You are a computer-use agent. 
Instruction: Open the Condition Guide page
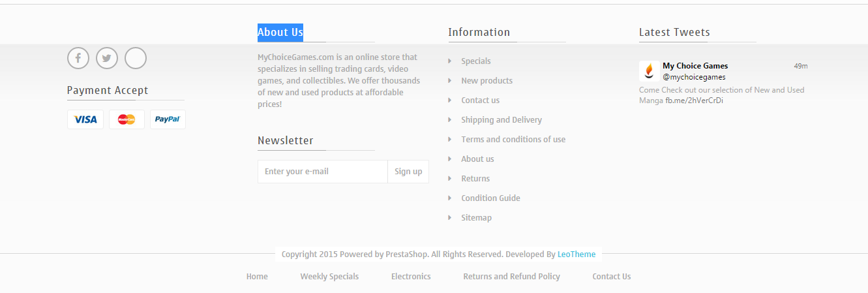490,198
